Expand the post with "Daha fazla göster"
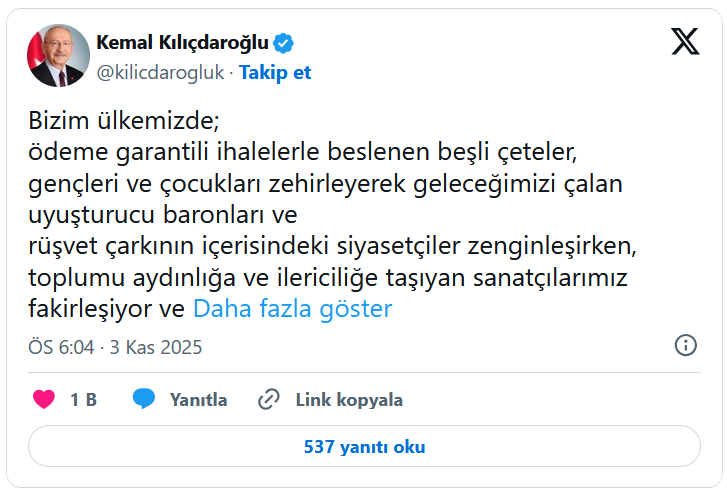Image resolution: width=727 pixels, height=493 pixels. click(x=292, y=309)
